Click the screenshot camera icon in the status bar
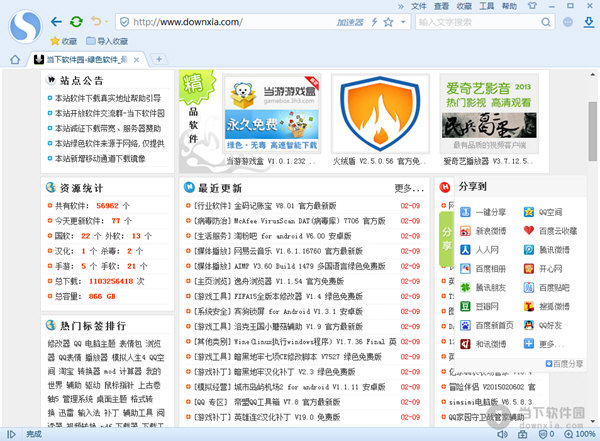600x441 pixels. pos(522,434)
